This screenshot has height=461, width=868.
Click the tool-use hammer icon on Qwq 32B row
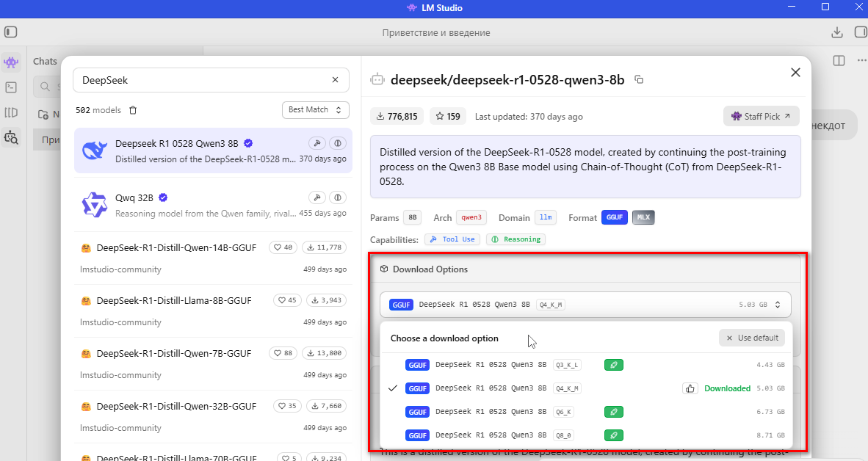coord(317,197)
